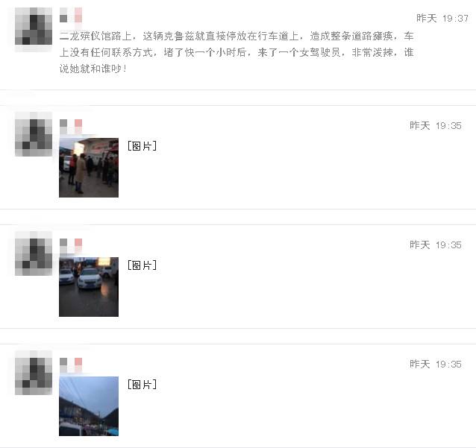
Task: Click the avatar beside the sky photo message
Action: point(34,372)
